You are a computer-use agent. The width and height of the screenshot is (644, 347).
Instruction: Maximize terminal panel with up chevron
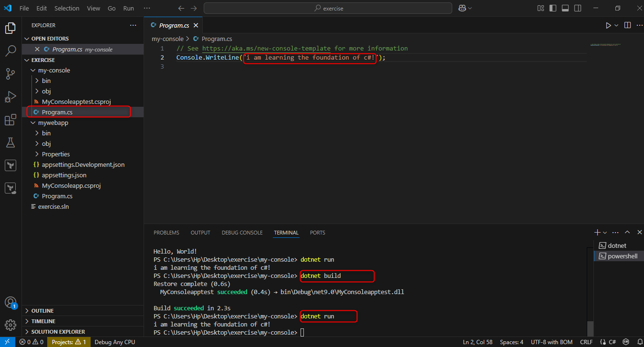[627, 233]
